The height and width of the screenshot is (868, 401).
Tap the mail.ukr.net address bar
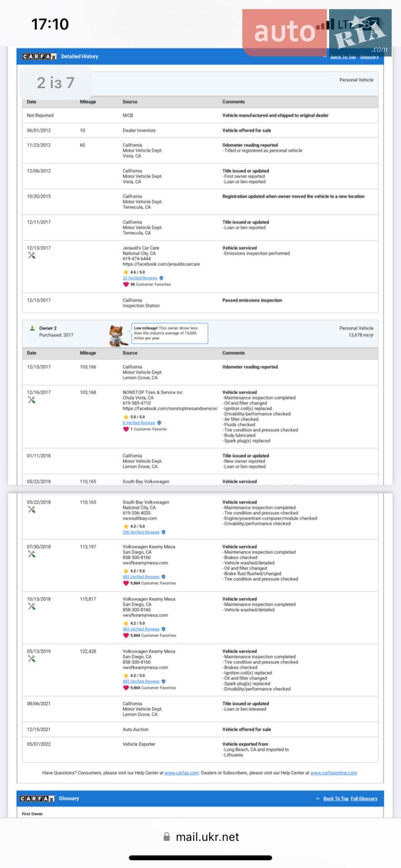click(x=201, y=837)
